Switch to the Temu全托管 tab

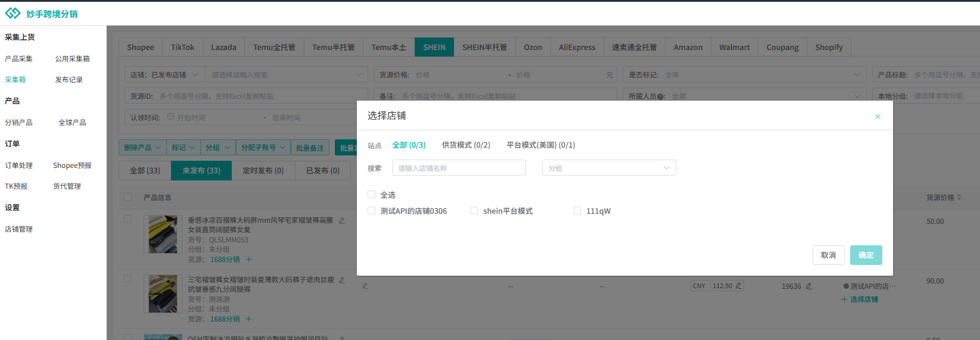pyautogui.click(x=274, y=47)
